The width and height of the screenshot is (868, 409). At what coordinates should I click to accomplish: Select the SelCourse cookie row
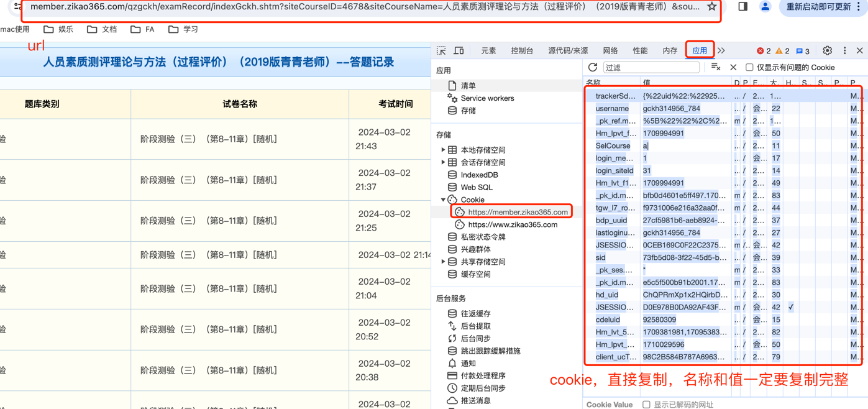(723, 145)
